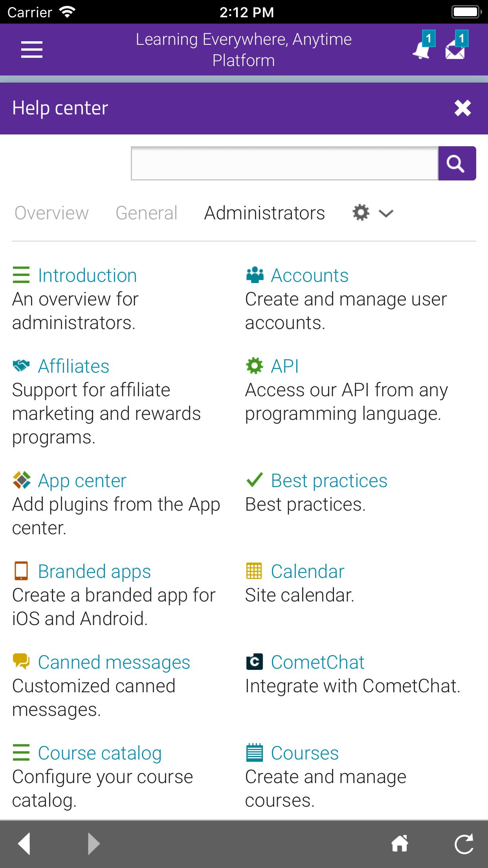Open the Affiliates help topic
Image resolution: width=488 pixels, height=868 pixels.
click(x=73, y=366)
